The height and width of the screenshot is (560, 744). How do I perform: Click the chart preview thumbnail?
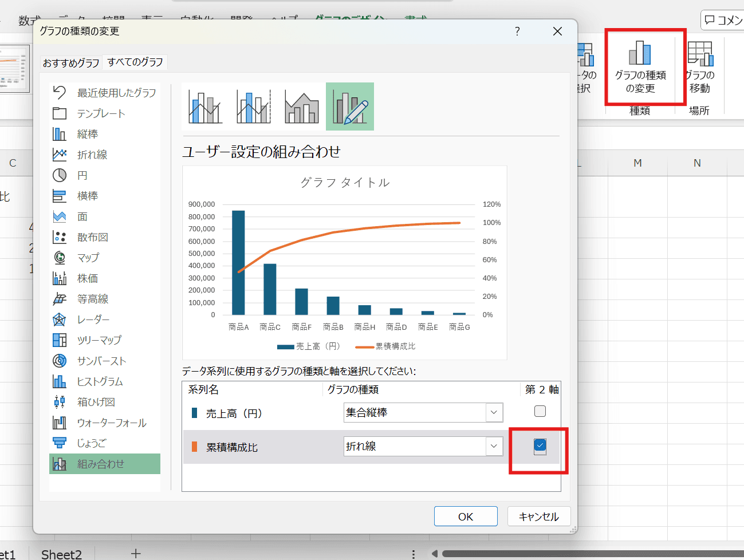click(x=344, y=262)
